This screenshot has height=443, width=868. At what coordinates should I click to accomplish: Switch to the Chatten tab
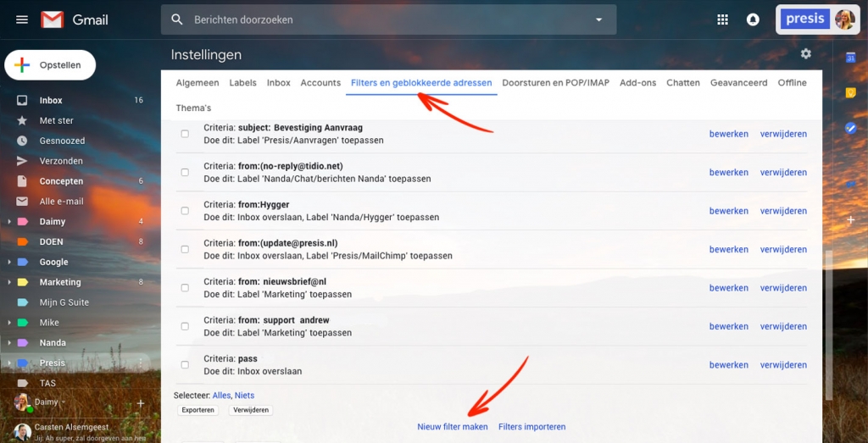pyautogui.click(x=683, y=83)
